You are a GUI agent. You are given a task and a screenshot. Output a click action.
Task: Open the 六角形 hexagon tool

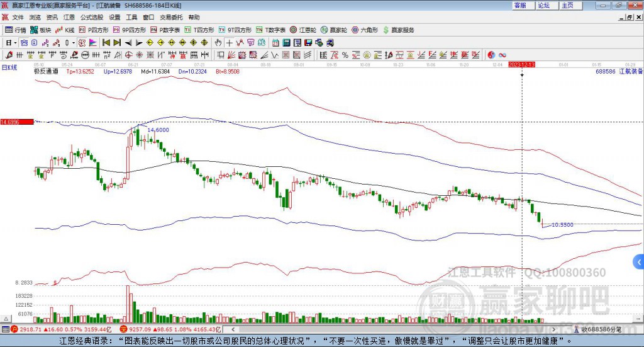(365, 30)
